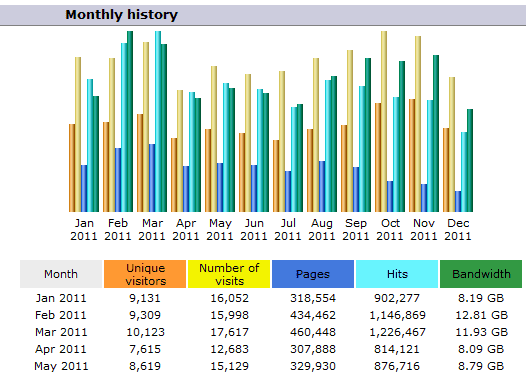Click the dark green bandwidth bar for Feb 2011

pos(130,121)
